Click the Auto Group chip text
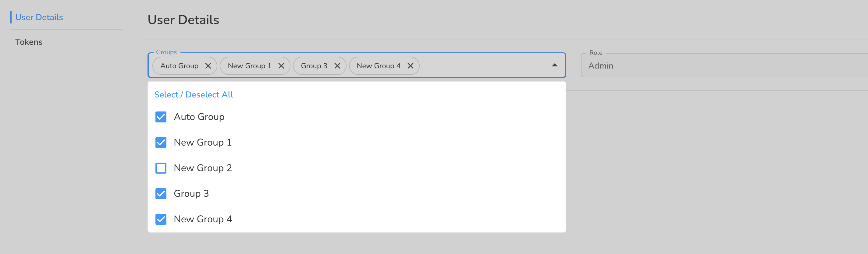Screen dimensions: 868x254 pyautogui.click(x=179, y=66)
